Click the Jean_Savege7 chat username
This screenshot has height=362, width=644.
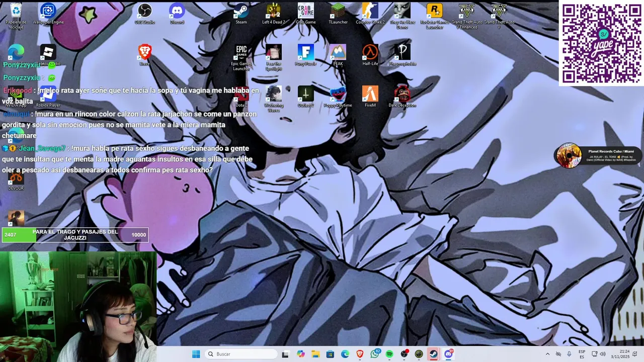click(42, 148)
